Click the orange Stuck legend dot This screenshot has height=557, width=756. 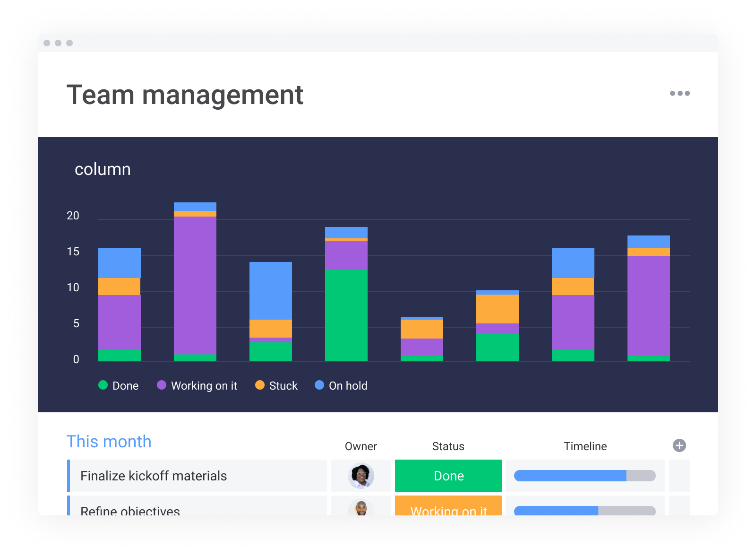(259, 385)
